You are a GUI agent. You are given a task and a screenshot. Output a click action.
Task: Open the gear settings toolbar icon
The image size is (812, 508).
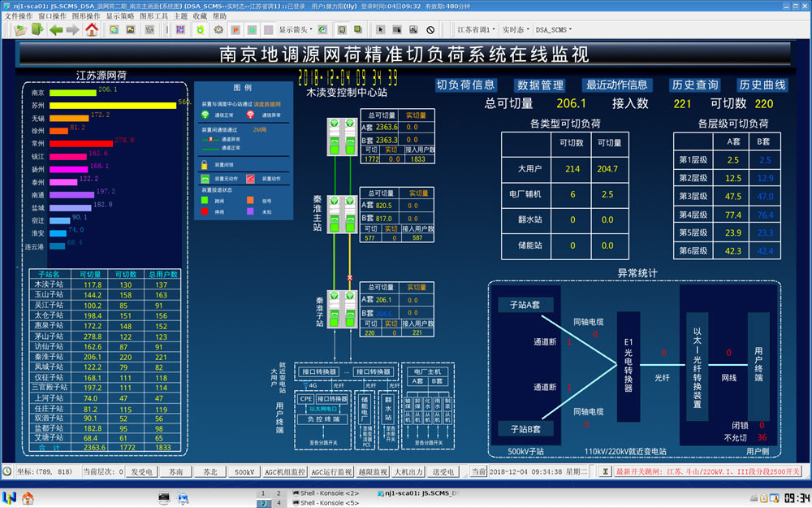pyautogui.click(x=218, y=30)
